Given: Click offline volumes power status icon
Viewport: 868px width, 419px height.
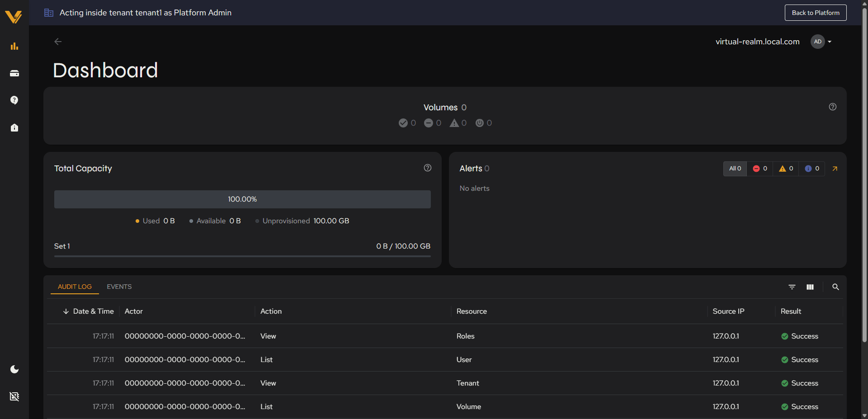Looking at the screenshot, I should coord(480,123).
